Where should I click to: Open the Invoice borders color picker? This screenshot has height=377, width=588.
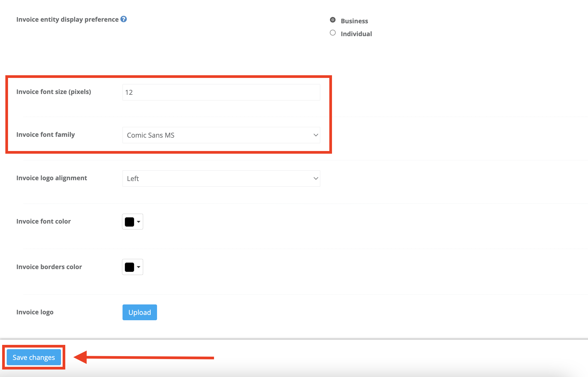pyautogui.click(x=132, y=267)
